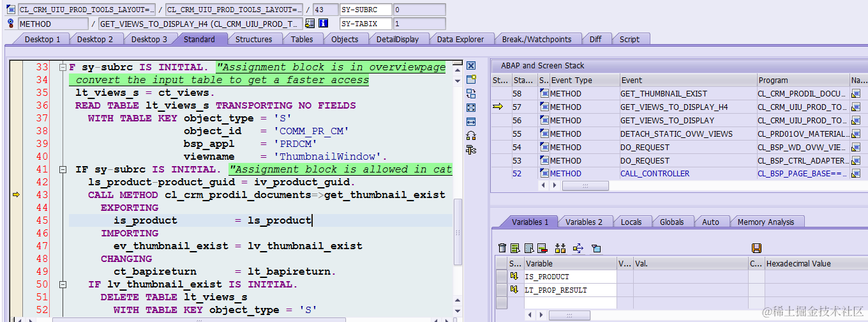Image resolution: width=868 pixels, height=322 pixels.
Task: Switch to the Desktop 1 tab
Action: pyautogui.click(x=43, y=40)
